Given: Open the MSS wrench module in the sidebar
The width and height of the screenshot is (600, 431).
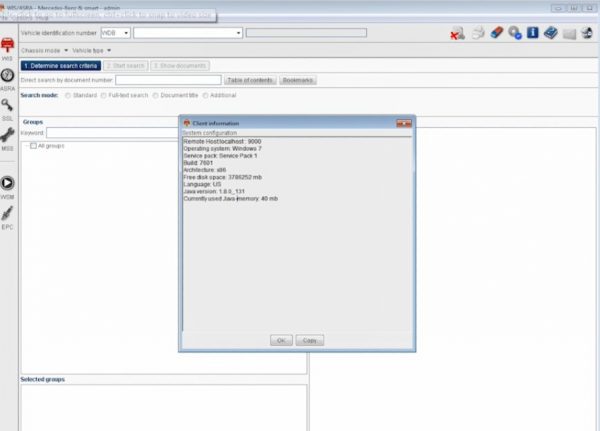Looking at the screenshot, I should 7,139.
